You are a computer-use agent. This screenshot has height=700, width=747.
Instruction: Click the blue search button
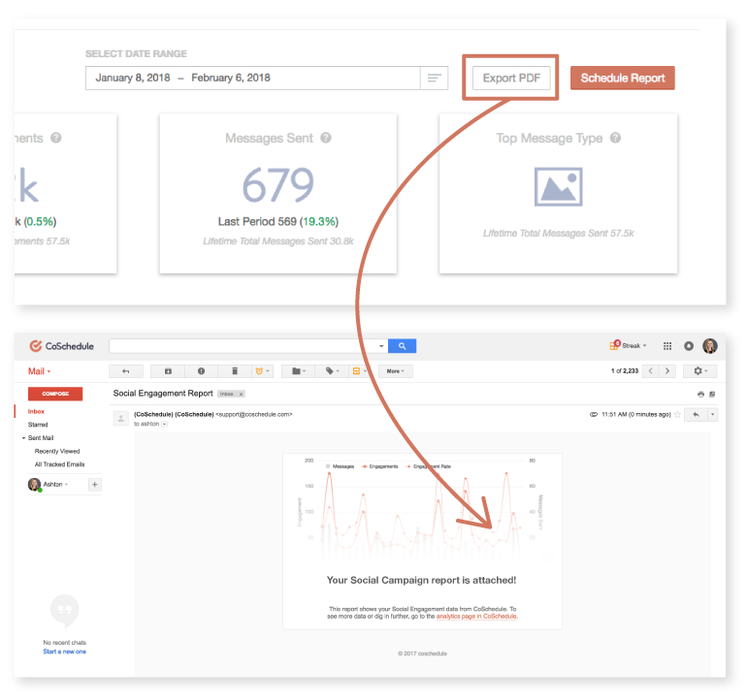(x=402, y=346)
